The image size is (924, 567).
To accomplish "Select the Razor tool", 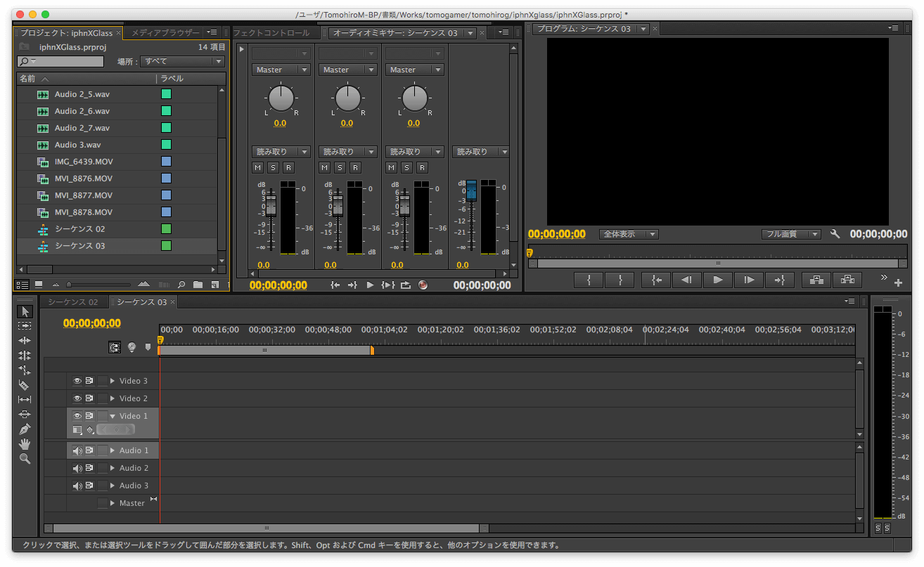I will (25, 385).
